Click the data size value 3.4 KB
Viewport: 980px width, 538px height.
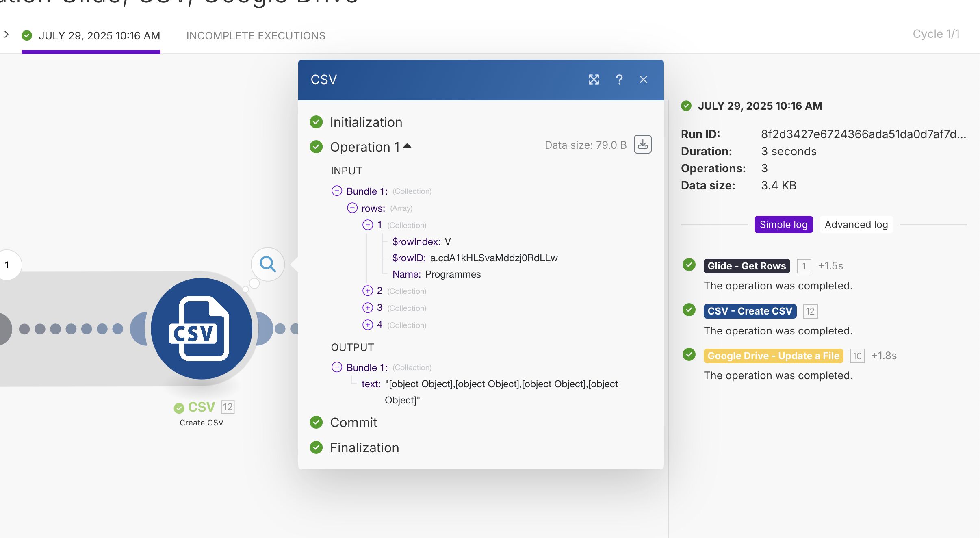(778, 185)
